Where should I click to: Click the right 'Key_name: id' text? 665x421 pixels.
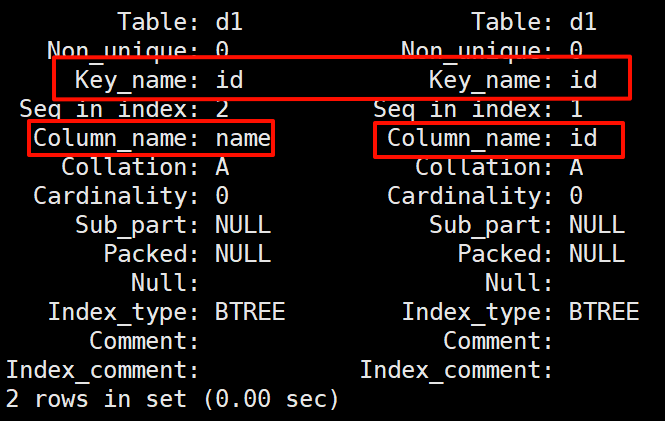(513, 79)
